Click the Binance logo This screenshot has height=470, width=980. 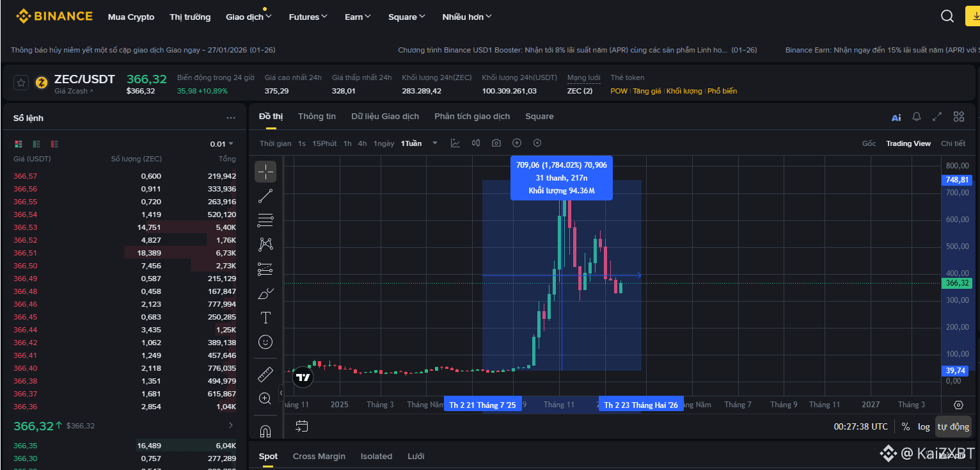tap(54, 17)
